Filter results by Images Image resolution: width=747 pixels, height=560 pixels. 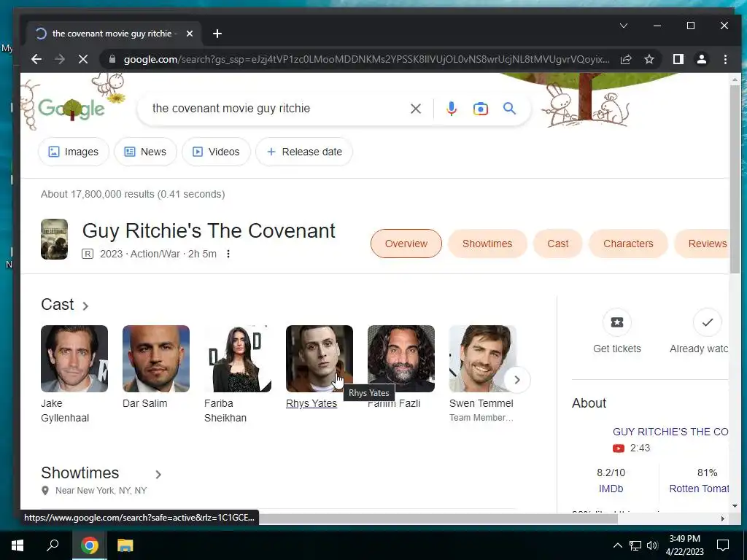pos(74,152)
